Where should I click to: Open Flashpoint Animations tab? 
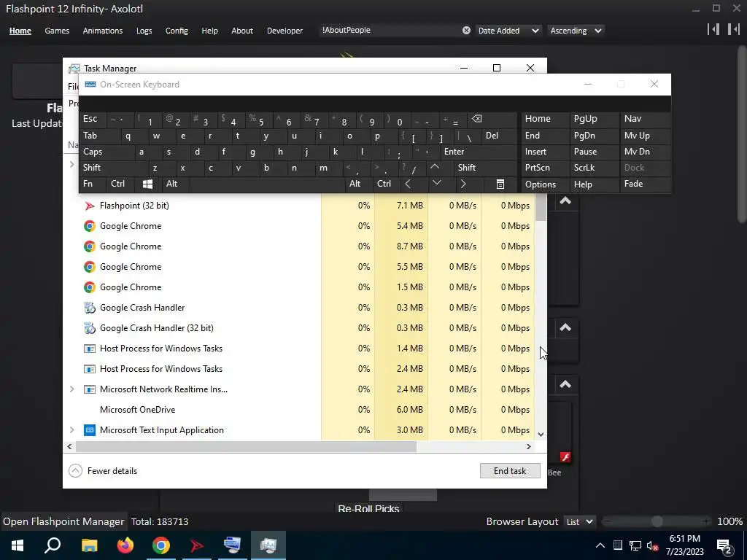tap(102, 31)
